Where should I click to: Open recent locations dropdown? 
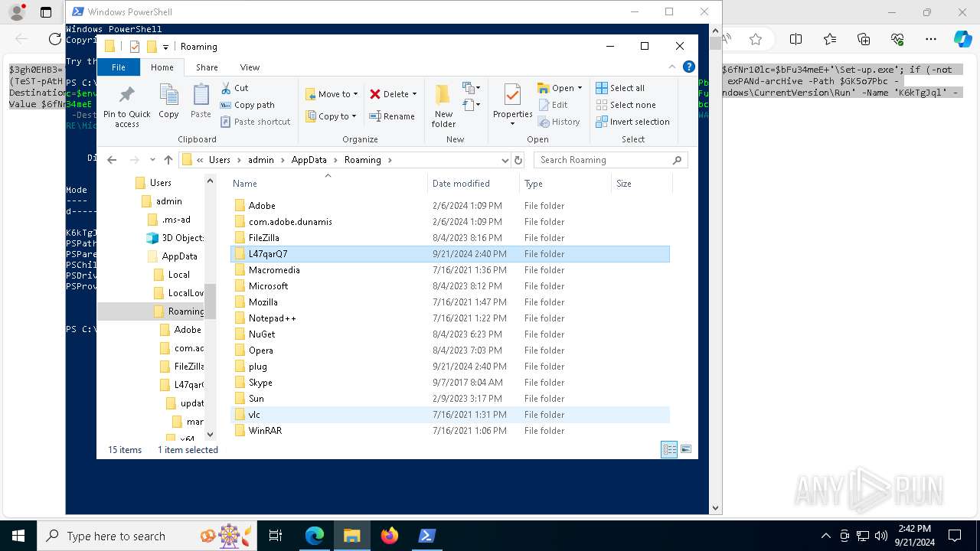[152, 160]
